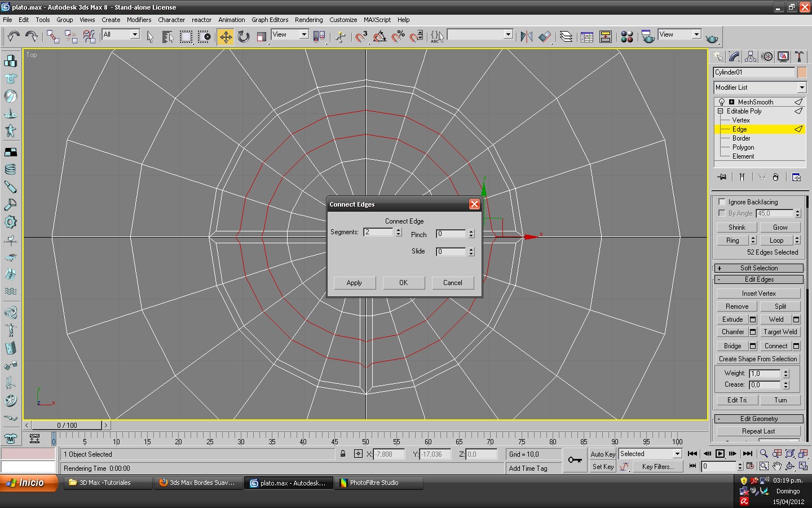Open the key filter Selected dropdown

click(650, 454)
